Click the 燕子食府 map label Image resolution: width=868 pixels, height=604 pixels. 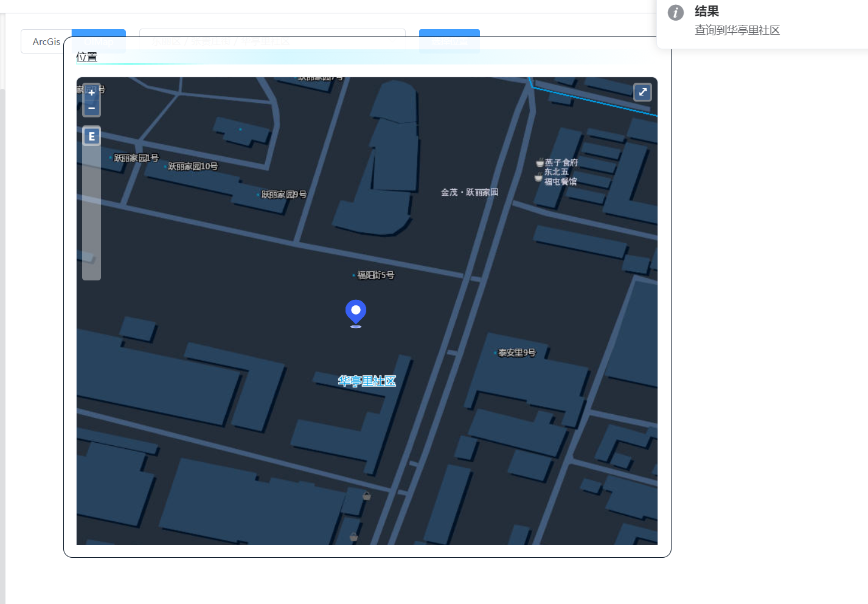(561, 162)
